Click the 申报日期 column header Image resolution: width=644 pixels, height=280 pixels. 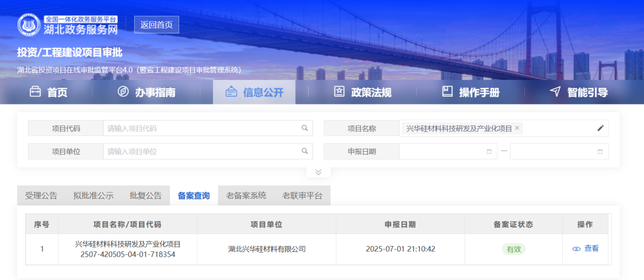400,224
